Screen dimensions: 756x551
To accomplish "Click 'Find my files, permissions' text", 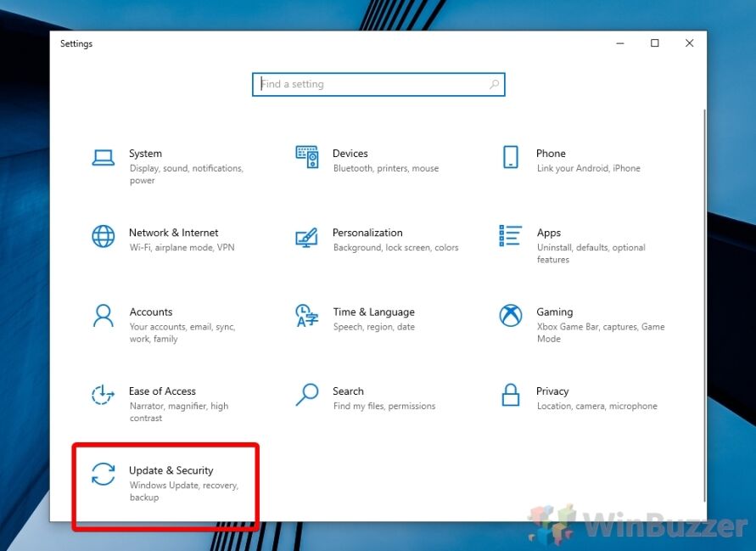I will click(384, 407).
